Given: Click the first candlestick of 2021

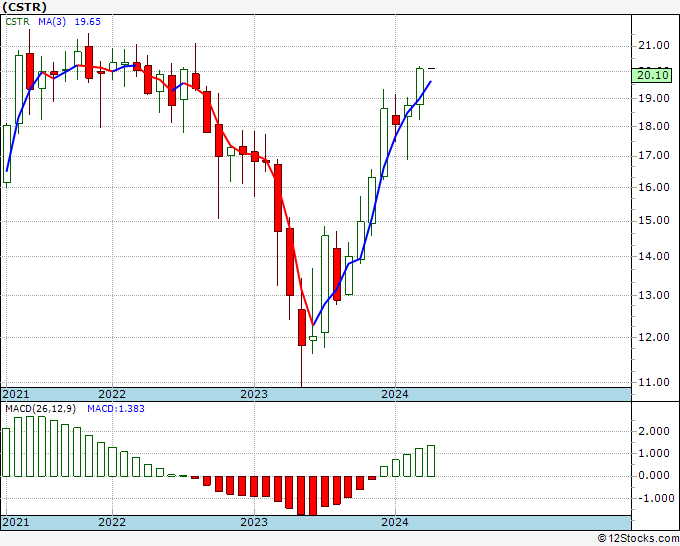Looking at the screenshot, I should tap(7, 154).
